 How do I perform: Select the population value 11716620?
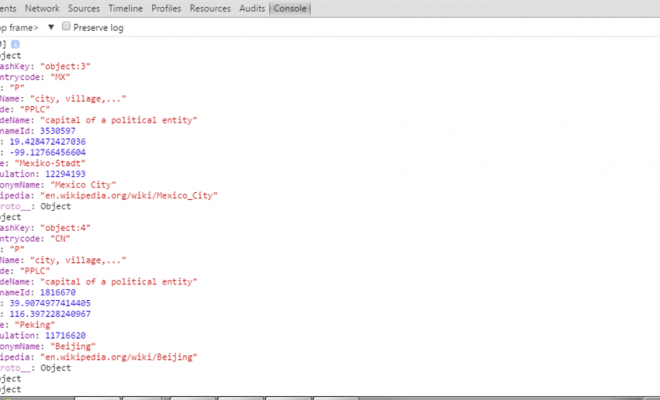[65, 336]
